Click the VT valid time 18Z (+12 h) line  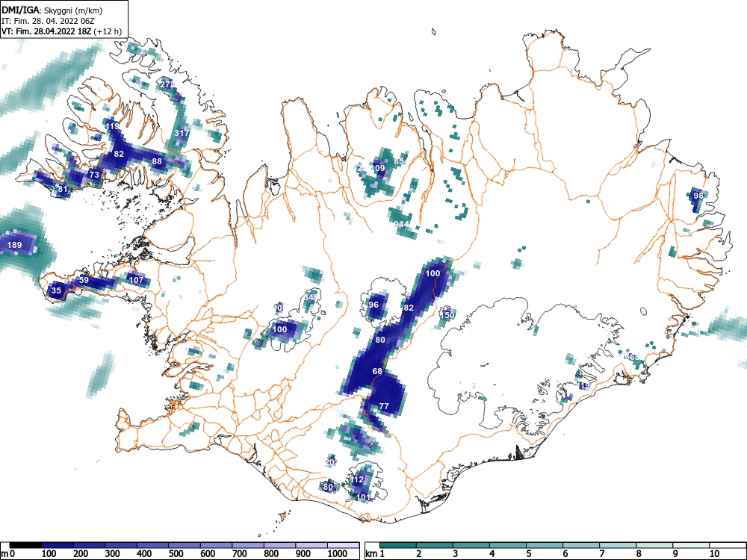61,31
